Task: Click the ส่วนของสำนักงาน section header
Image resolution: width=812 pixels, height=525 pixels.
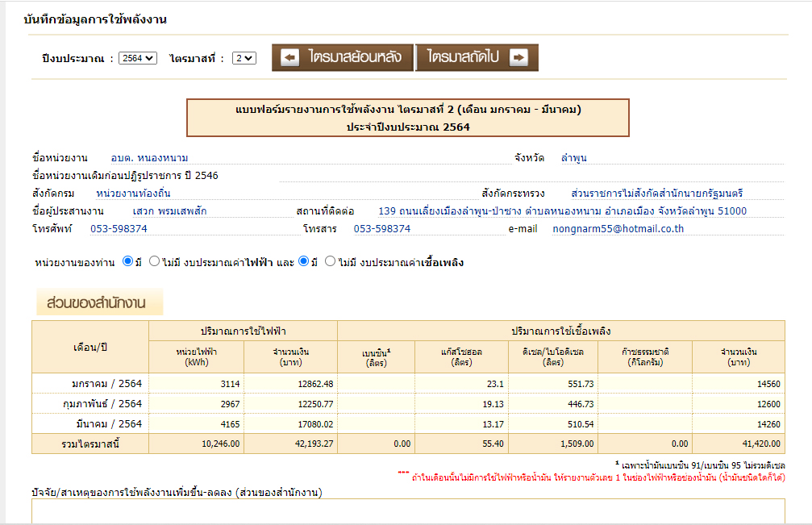Action: [x=99, y=302]
